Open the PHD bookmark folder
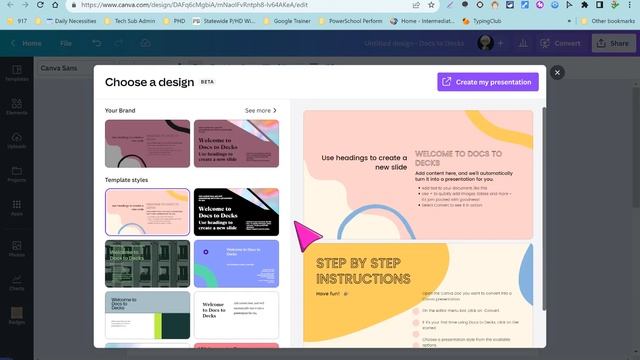Image resolution: width=640 pixels, height=360 pixels. [x=174, y=21]
